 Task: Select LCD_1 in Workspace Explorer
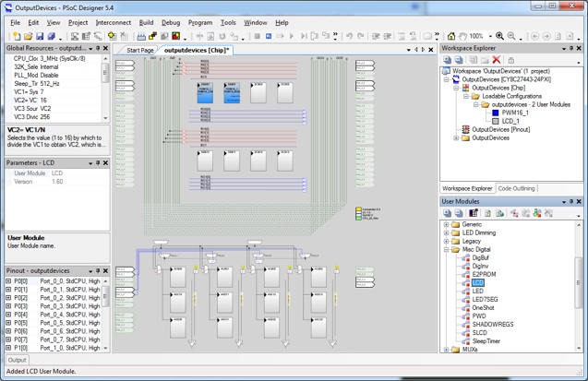click(510, 121)
